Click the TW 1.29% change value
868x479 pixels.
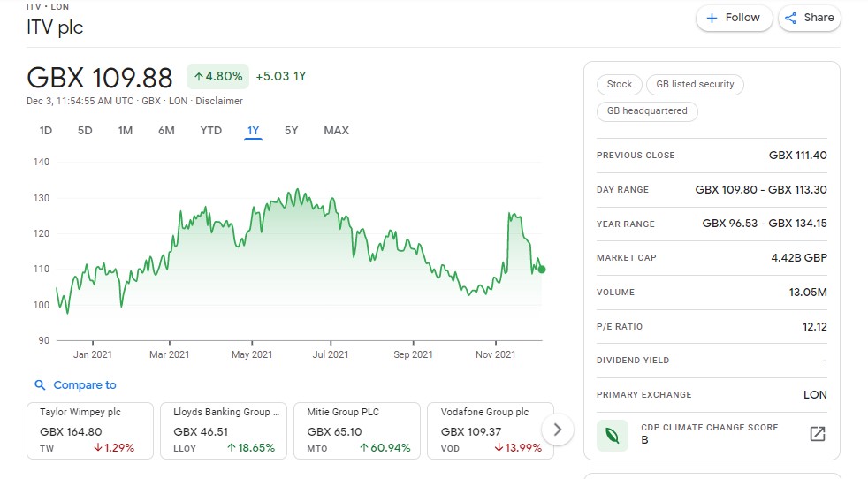pyautogui.click(x=114, y=448)
